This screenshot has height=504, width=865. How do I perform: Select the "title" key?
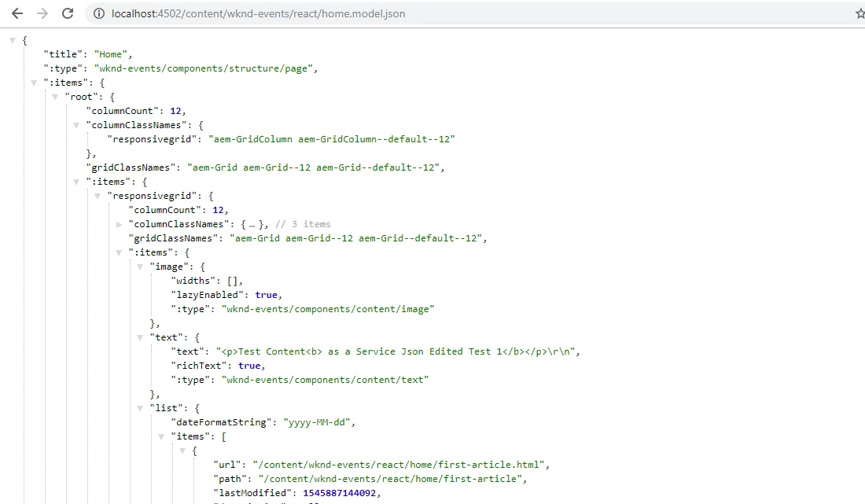(x=63, y=54)
